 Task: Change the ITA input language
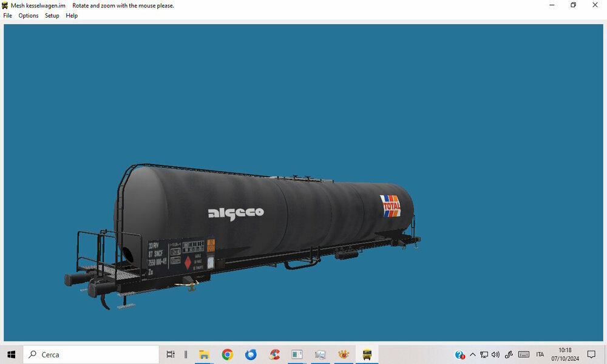click(x=540, y=354)
